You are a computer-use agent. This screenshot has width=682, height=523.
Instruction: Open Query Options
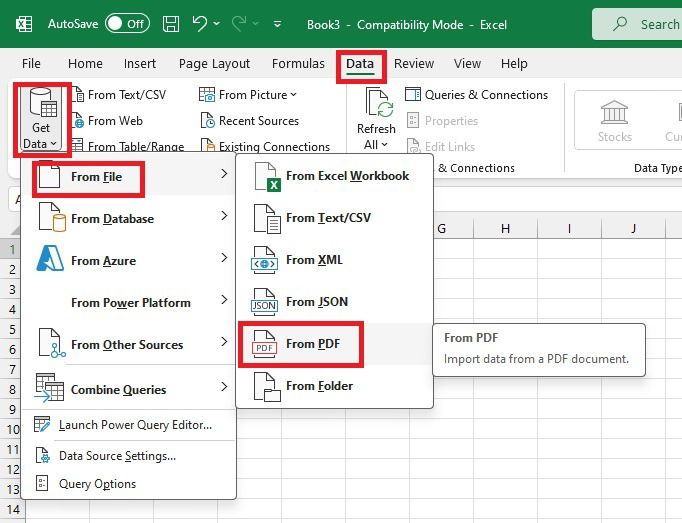(130, 483)
